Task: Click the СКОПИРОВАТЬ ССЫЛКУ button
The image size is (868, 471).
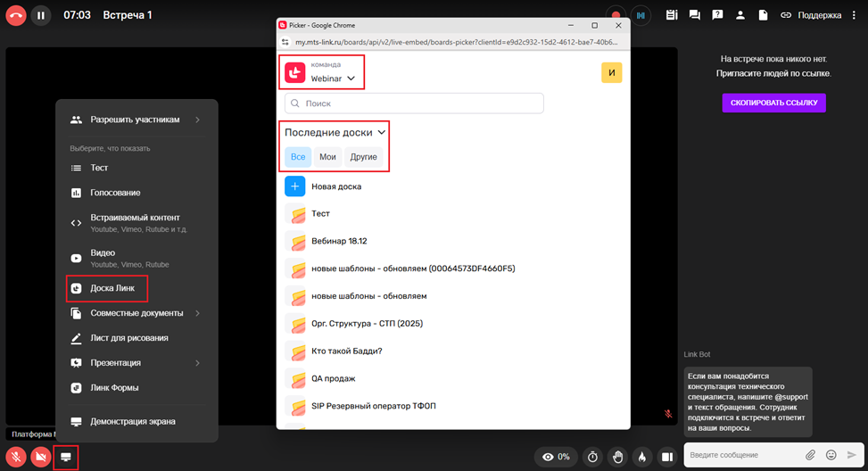Action: click(x=774, y=103)
